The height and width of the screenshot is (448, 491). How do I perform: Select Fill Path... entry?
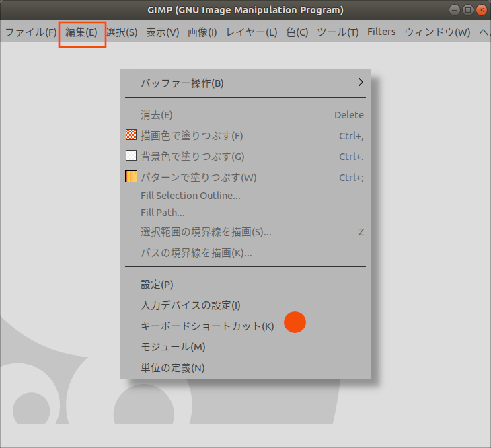pos(245,213)
